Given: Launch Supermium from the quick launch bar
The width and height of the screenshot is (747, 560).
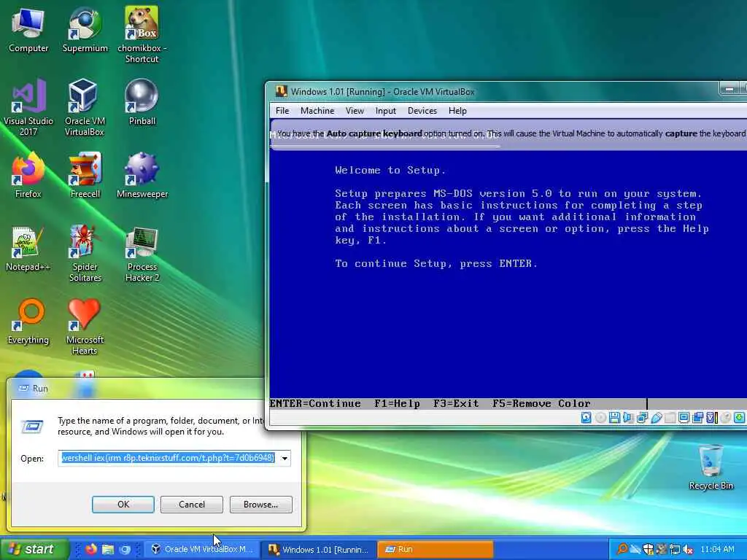Looking at the screenshot, I should (124, 549).
